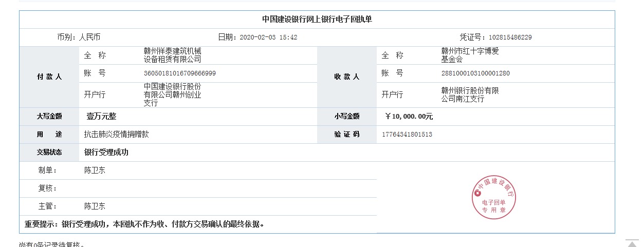The height and width of the screenshot is (247, 644).
Task: Select payer name 赣州祥泰建筑机械设备租赁有限公司
Action: (x=172, y=55)
